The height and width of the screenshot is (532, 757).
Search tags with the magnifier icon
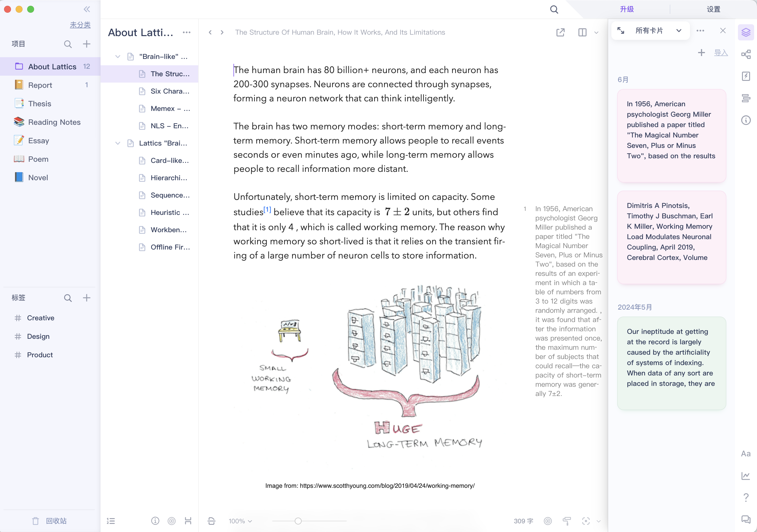point(68,298)
